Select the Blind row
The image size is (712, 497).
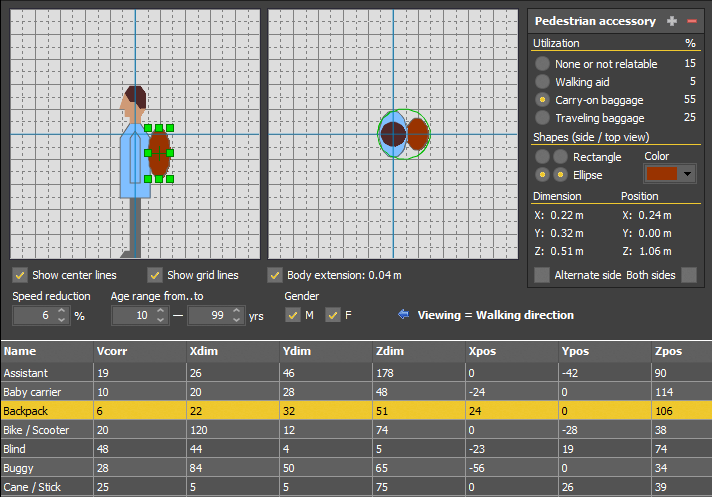tap(356, 449)
